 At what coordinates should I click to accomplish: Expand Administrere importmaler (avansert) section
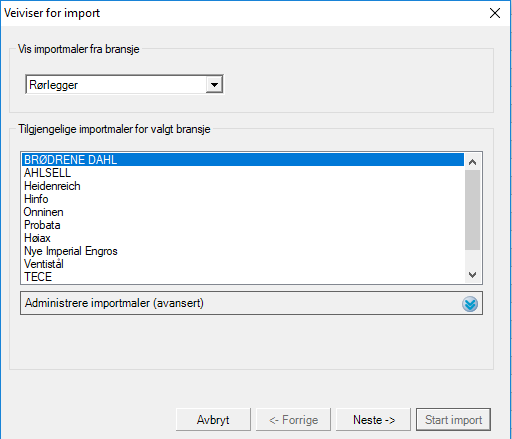251,303
